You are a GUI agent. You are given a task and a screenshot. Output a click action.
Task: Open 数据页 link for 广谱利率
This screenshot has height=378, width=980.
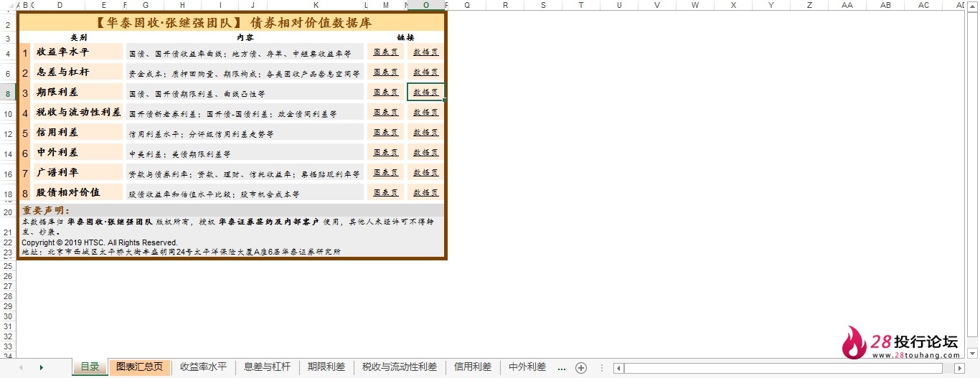425,173
